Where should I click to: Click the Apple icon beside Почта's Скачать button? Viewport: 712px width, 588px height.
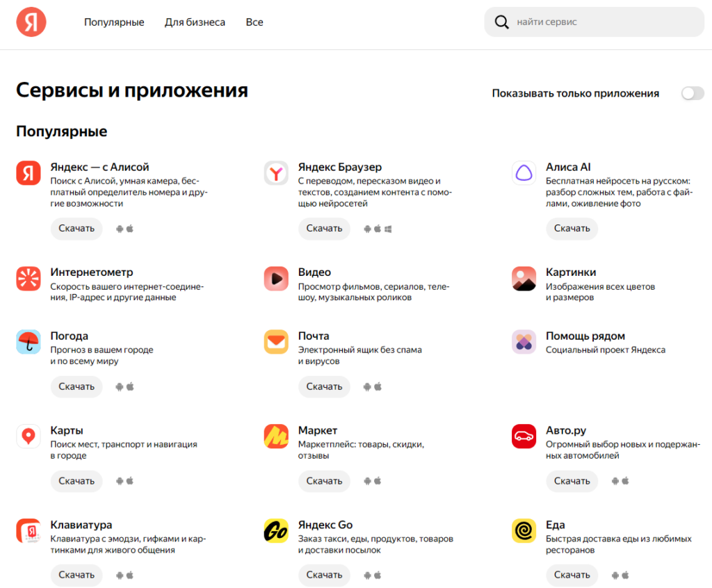[x=378, y=386]
